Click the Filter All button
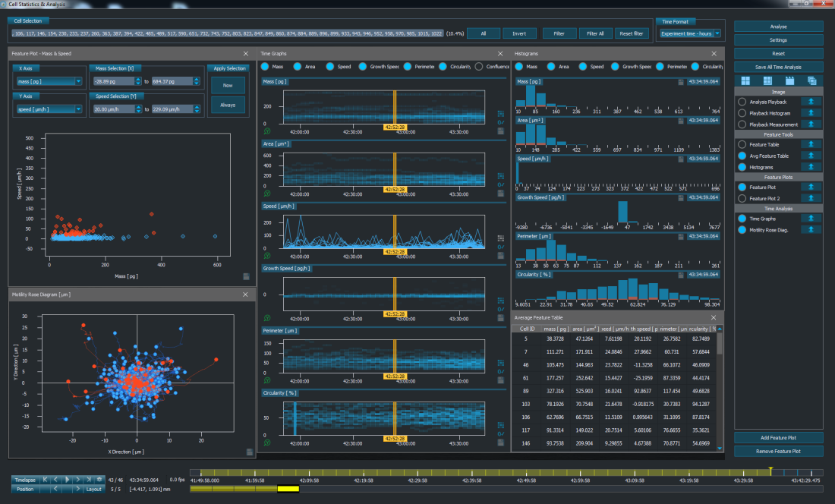The width and height of the screenshot is (835, 504). point(596,33)
